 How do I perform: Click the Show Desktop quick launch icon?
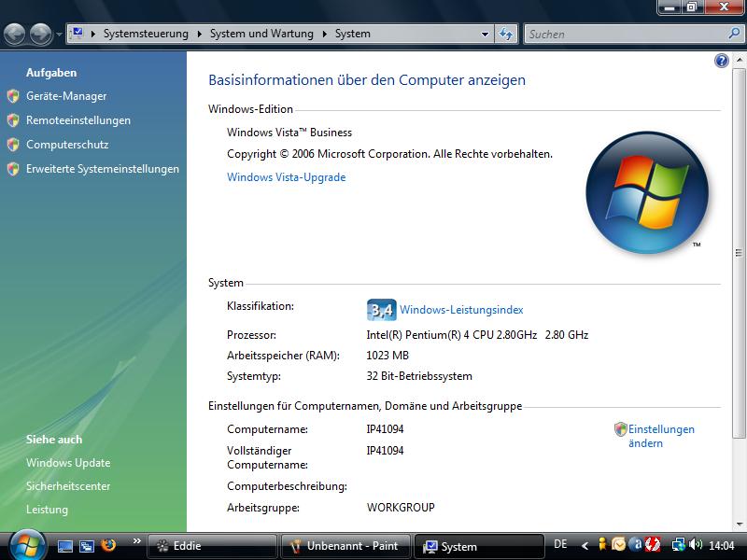pyautogui.click(x=65, y=546)
